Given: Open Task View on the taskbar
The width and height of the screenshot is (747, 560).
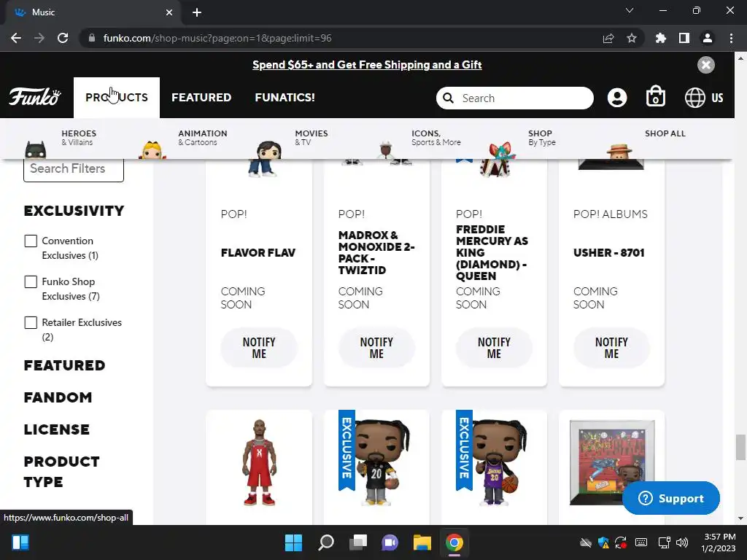Looking at the screenshot, I should click(357, 542).
